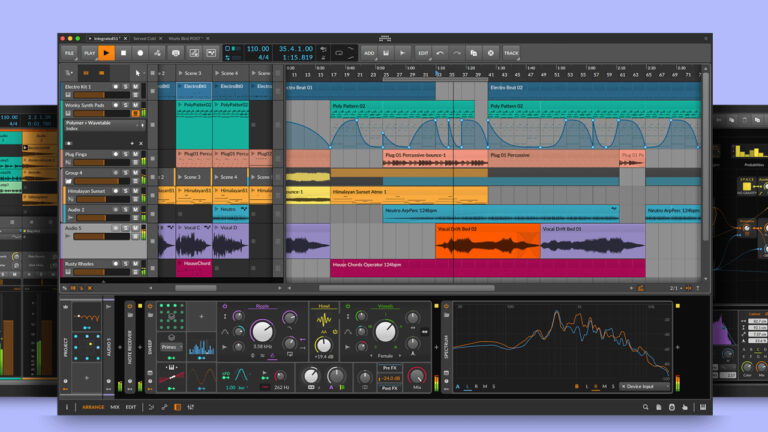Switch to the second project tab
Image resolution: width=768 pixels, height=432 pixels.
[x=144, y=38]
